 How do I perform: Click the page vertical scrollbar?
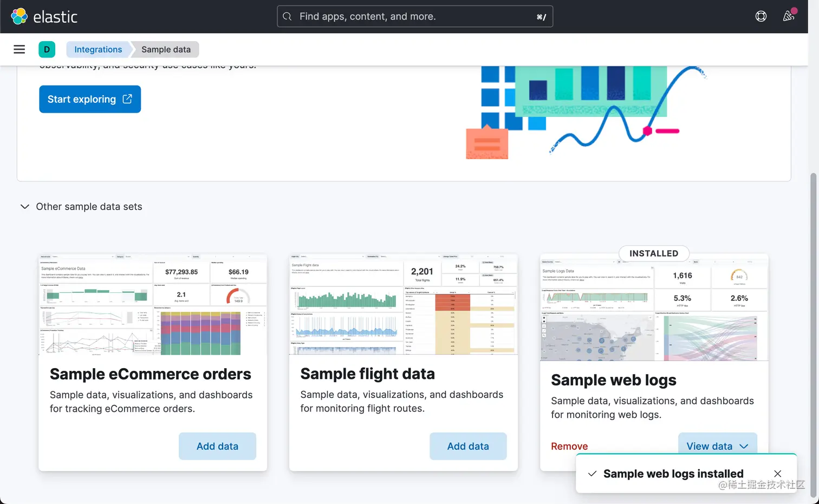point(813,336)
